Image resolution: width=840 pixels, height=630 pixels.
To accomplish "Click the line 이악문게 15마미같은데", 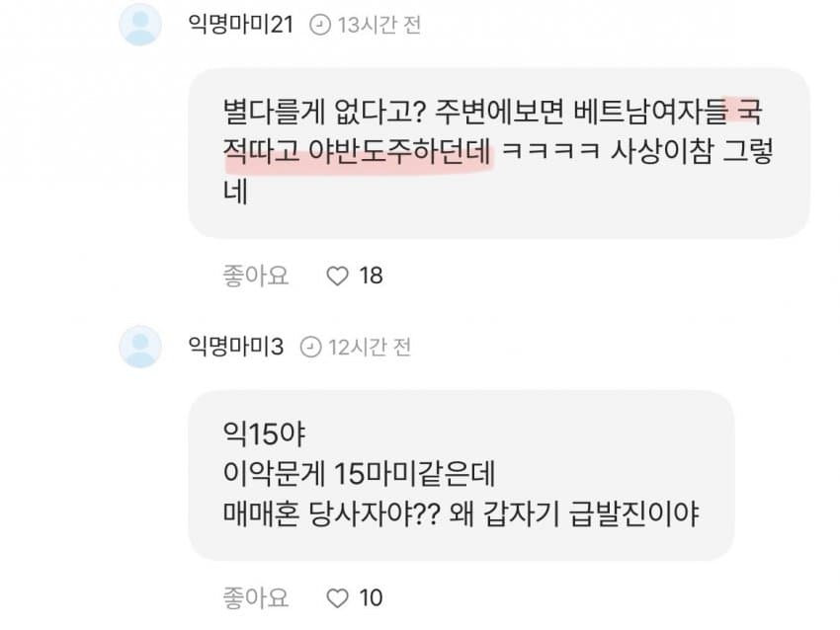I will point(359,474).
